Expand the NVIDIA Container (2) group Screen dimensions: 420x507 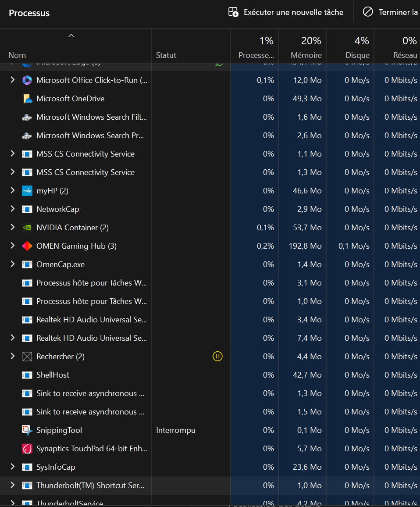12,227
